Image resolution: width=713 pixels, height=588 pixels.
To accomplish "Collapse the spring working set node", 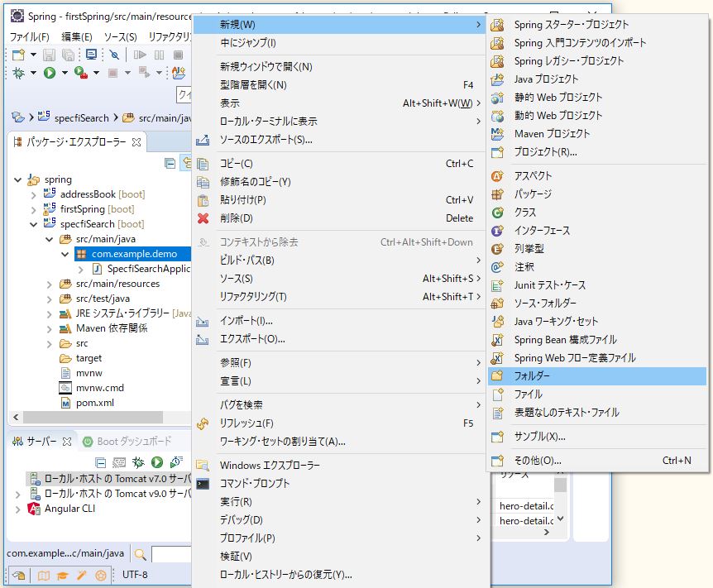I will click(x=17, y=179).
